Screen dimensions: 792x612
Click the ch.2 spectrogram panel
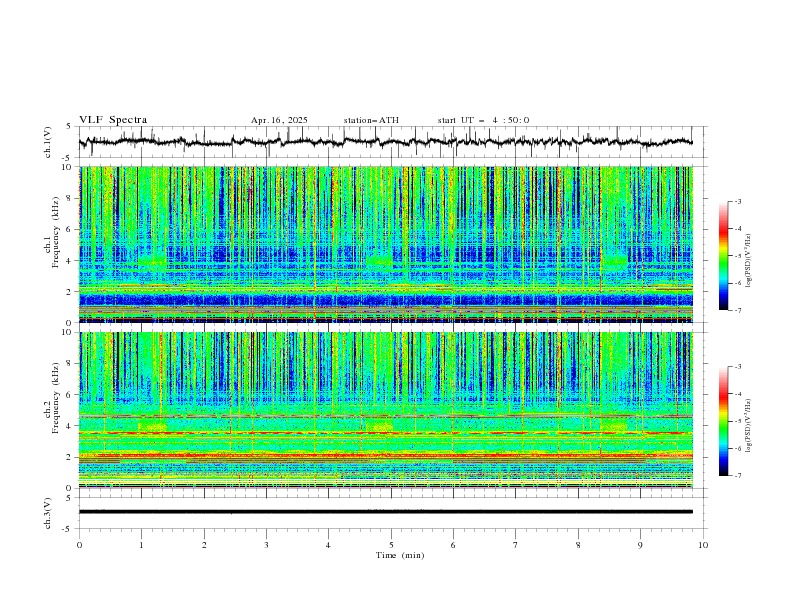tap(386, 410)
